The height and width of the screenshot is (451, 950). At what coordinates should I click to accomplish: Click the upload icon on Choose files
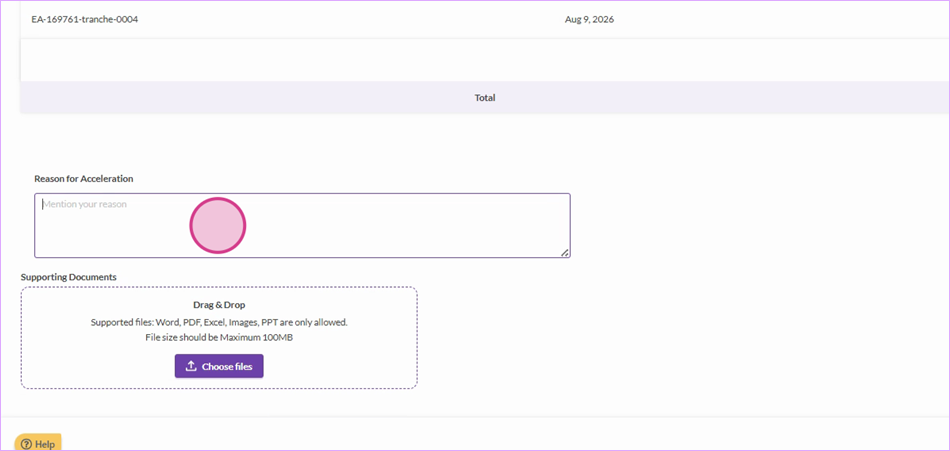(191, 366)
